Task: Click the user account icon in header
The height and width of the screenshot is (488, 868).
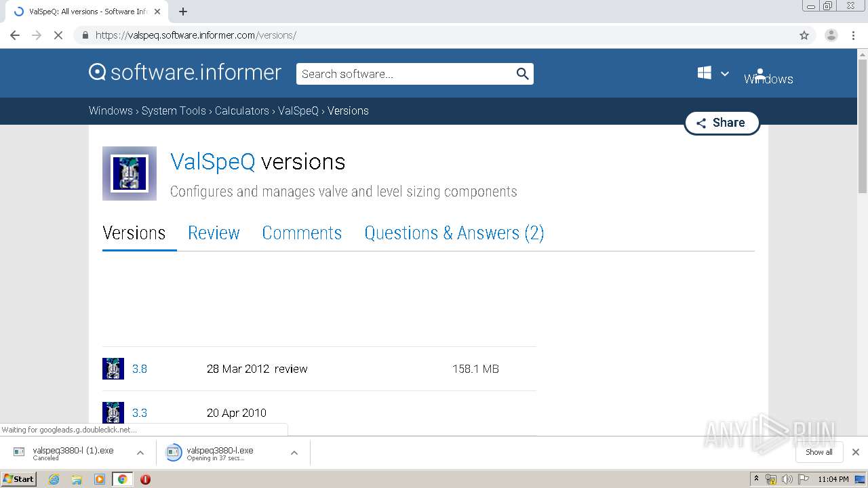Action: pos(760,75)
